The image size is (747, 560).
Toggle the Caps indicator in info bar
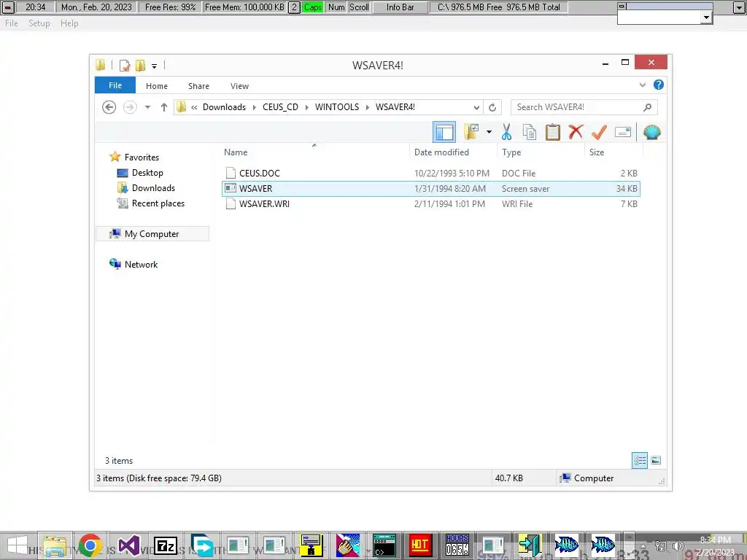(312, 7)
